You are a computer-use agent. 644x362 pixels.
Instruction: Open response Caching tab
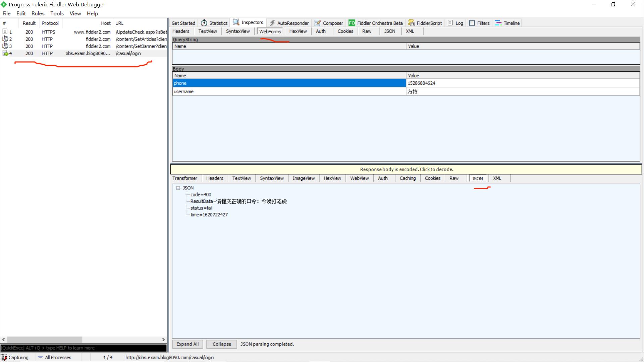pos(408,178)
